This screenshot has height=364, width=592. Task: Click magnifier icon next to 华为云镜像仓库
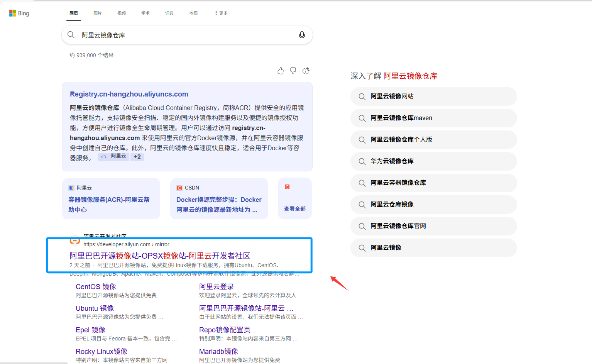point(362,161)
